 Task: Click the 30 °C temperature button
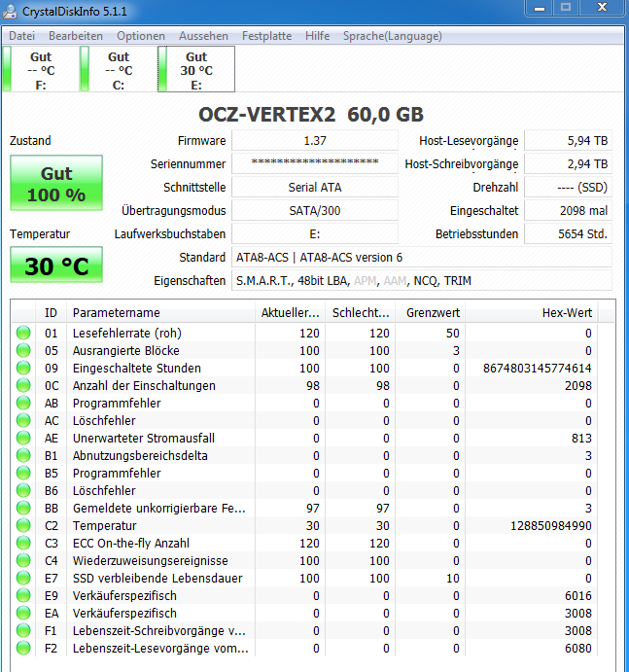coord(56,265)
